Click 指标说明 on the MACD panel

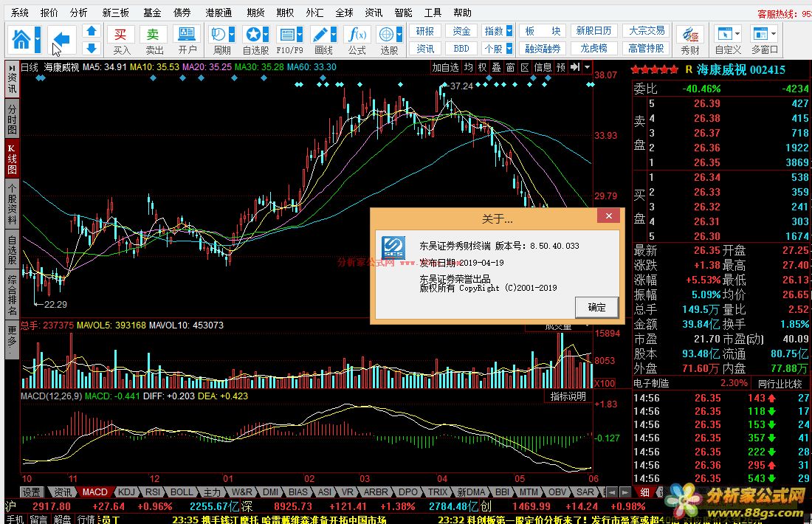pos(568,396)
